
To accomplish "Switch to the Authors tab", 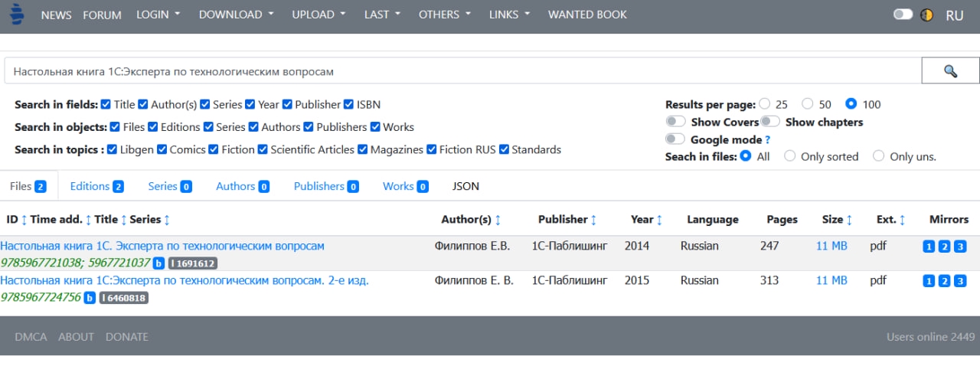I will point(243,186).
